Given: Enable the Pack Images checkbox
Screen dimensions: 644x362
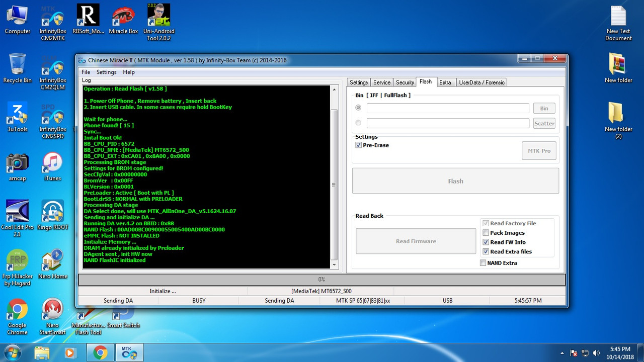Looking at the screenshot, I should pyautogui.click(x=504, y=233).
